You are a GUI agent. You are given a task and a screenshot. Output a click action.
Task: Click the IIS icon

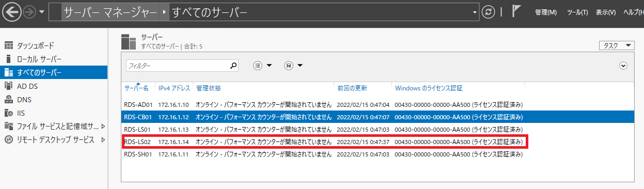coord(8,113)
